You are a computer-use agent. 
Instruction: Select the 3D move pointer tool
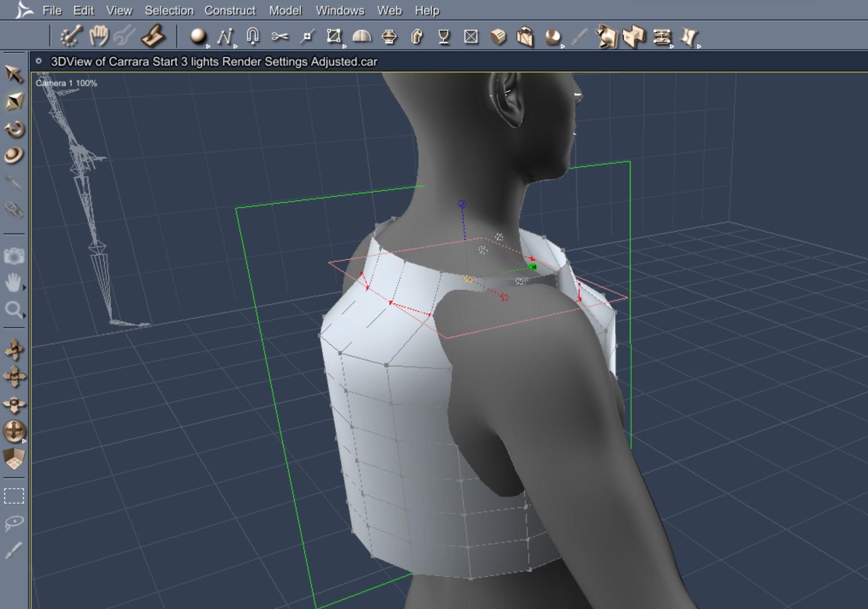tap(14, 101)
